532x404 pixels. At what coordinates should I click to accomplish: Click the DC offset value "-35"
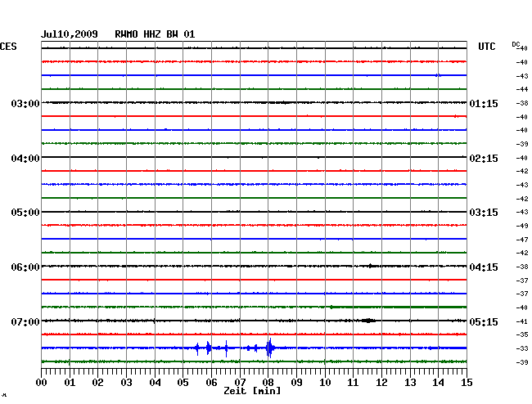(x=522, y=334)
